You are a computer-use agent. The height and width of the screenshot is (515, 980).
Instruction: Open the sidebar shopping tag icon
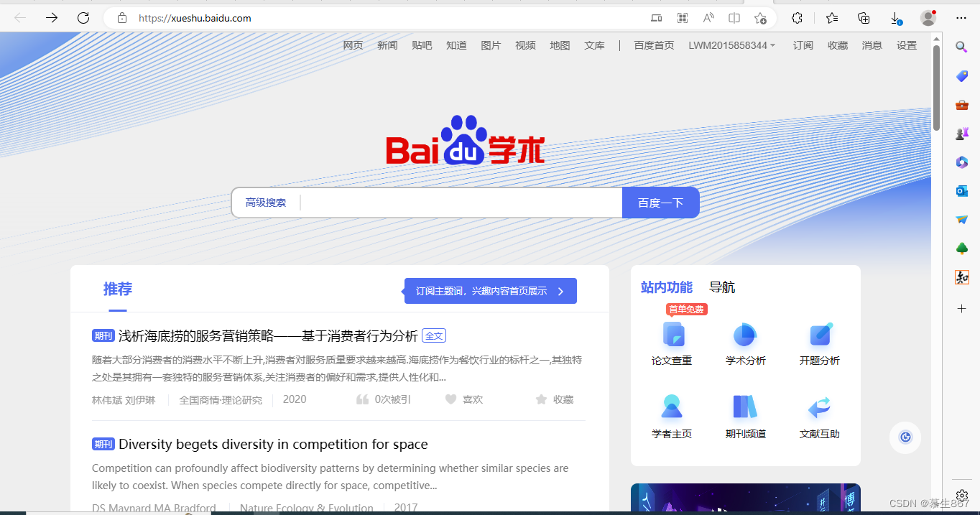(x=962, y=76)
